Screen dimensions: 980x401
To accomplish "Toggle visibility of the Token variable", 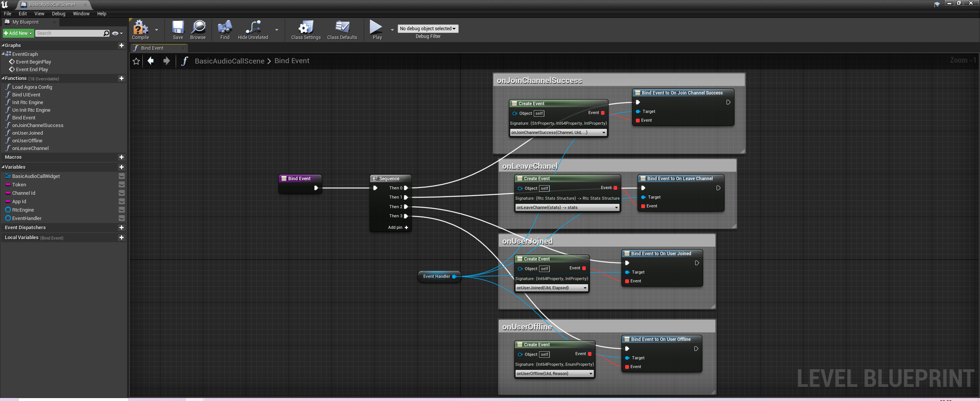I will point(122,185).
